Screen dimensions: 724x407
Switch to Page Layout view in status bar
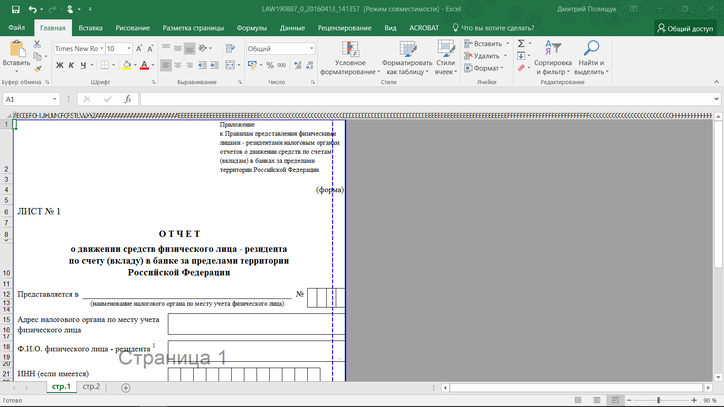pyautogui.click(x=597, y=400)
